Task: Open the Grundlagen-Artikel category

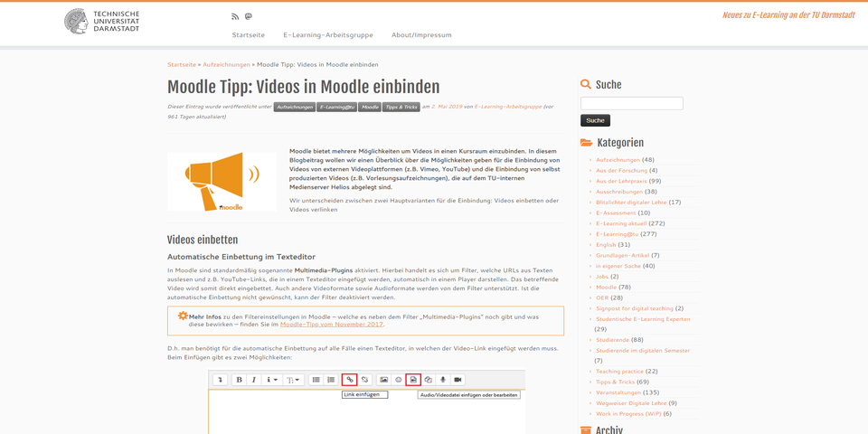Action: (623, 255)
